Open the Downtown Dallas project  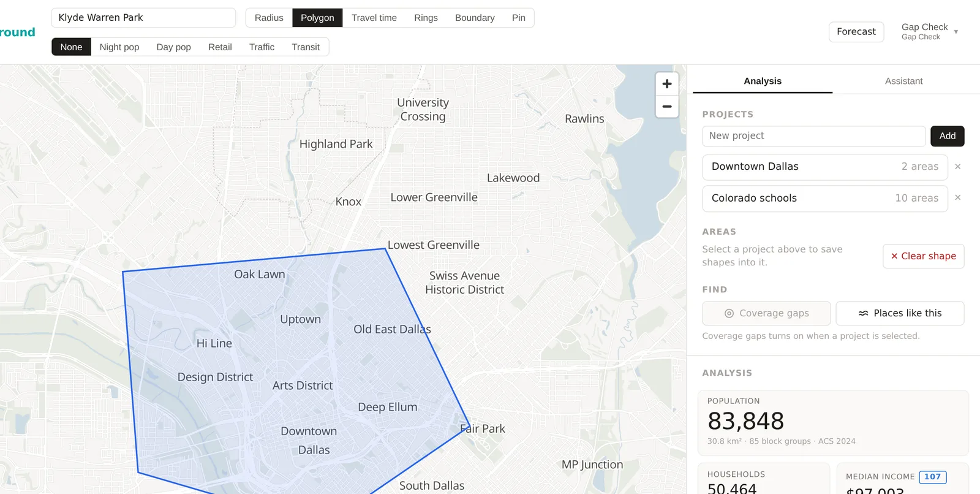[825, 167]
